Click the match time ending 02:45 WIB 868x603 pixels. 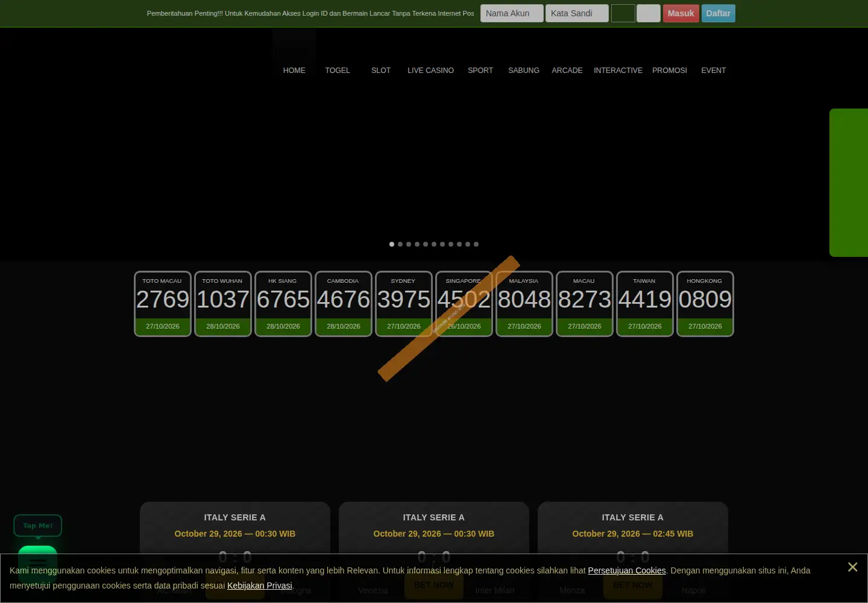(x=633, y=534)
